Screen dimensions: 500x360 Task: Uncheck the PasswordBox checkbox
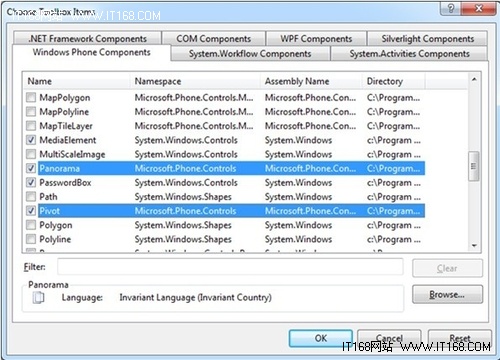31,183
